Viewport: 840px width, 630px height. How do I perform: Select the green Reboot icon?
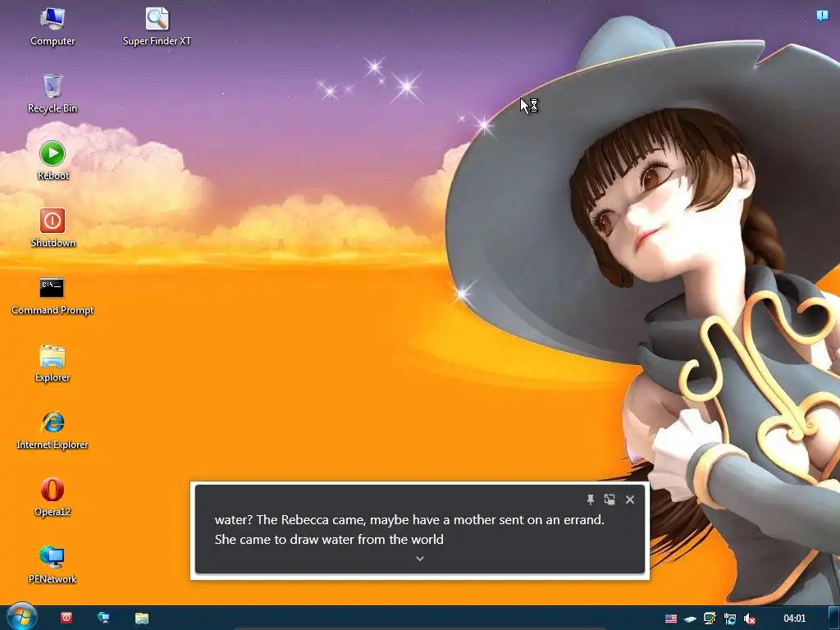[x=52, y=161]
